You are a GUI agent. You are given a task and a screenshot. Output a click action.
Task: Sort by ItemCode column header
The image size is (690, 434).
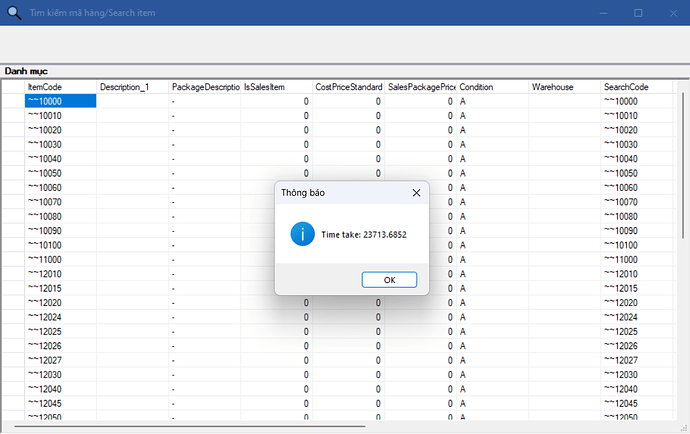click(x=60, y=87)
